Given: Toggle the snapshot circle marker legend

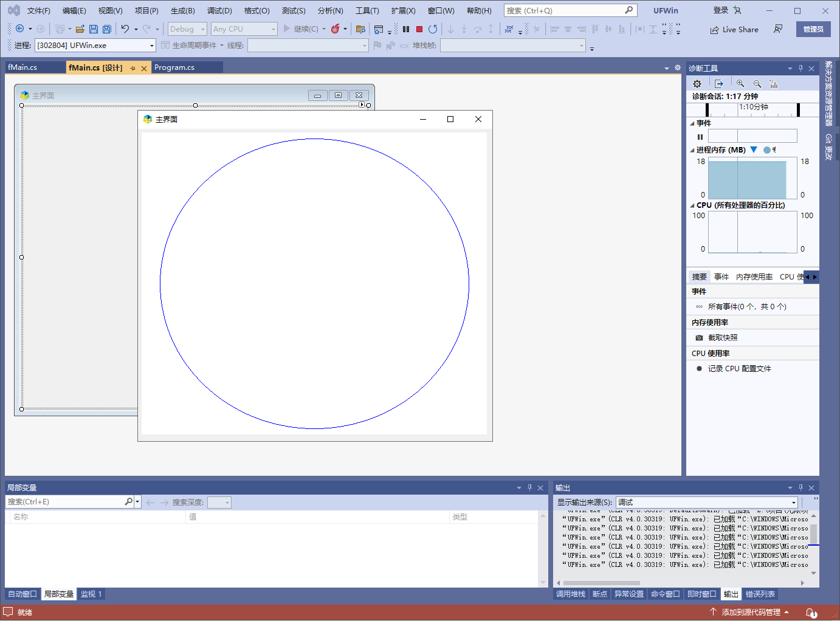Looking at the screenshot, I should tap(767, 149).
